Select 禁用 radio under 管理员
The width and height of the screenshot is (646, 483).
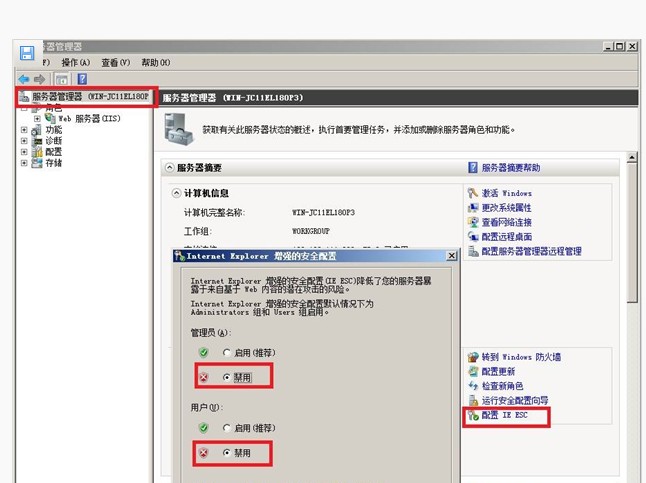[227, 377]
